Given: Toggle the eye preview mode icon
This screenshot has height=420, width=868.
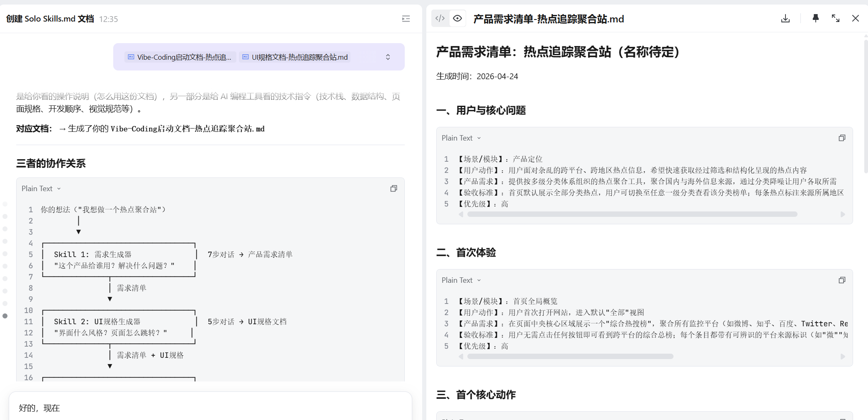Looking at the screenshot, I should pyautogui.click(x=457, y=19).
